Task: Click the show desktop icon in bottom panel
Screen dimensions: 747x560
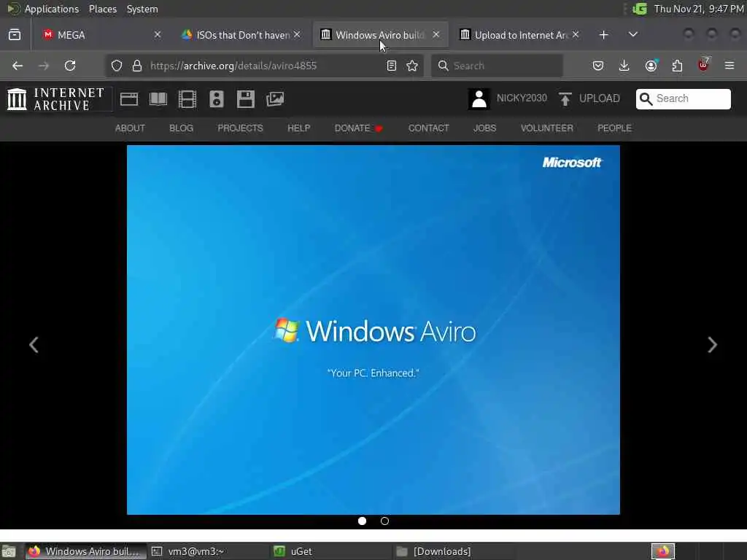Action: 9,551
